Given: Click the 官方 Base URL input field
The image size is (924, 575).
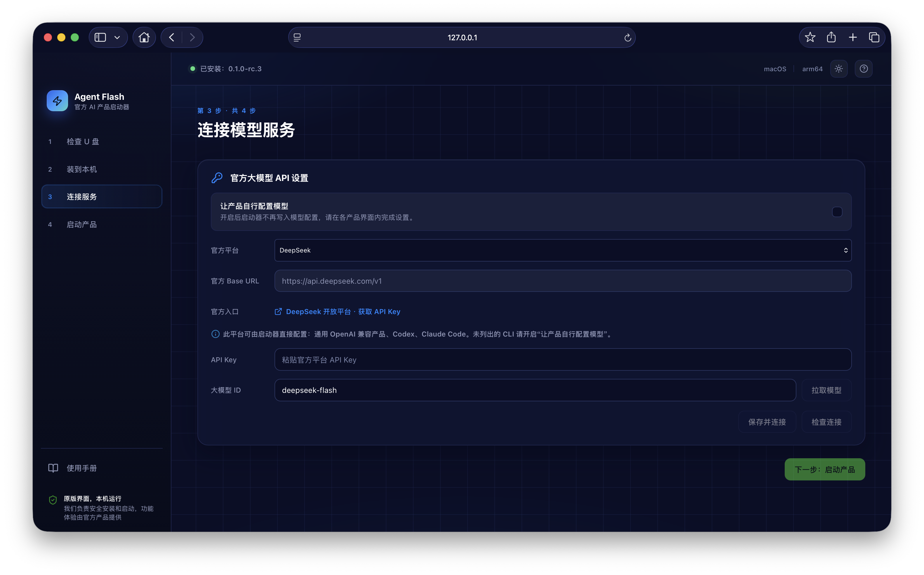Looking at the screenshot, I should (563, 281).
